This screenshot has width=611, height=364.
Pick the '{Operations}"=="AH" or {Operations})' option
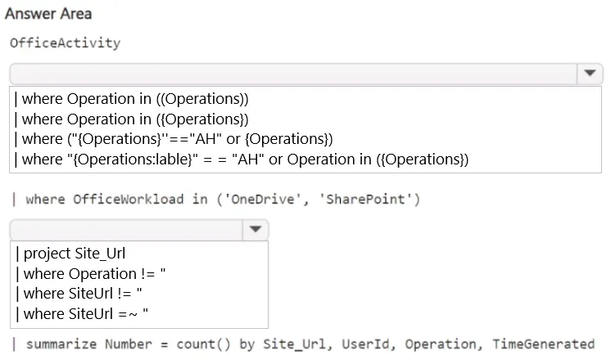click(174, 139)
